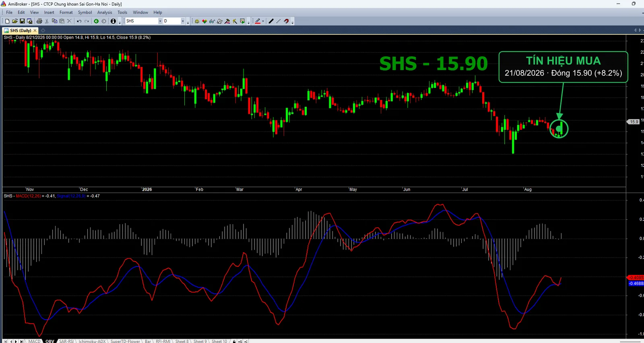
Task: Switch to the OBV sheet tab
Action: (x=50, y=341)
